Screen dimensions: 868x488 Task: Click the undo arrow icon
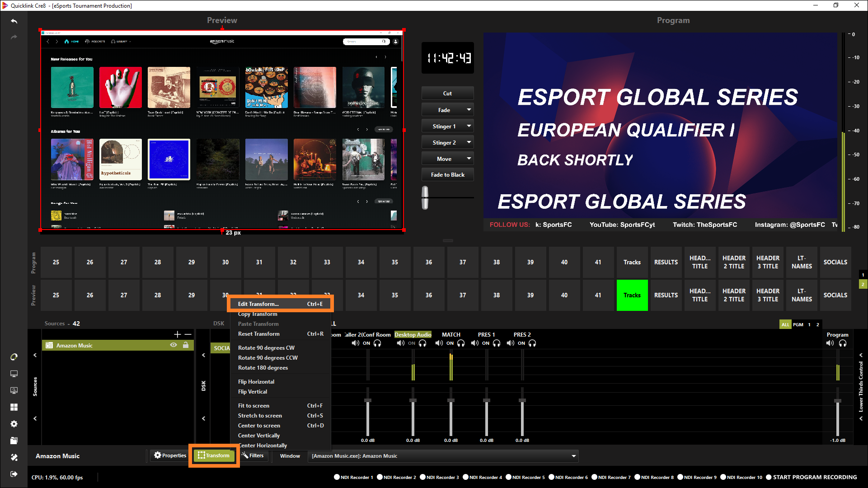pos(14,21)
